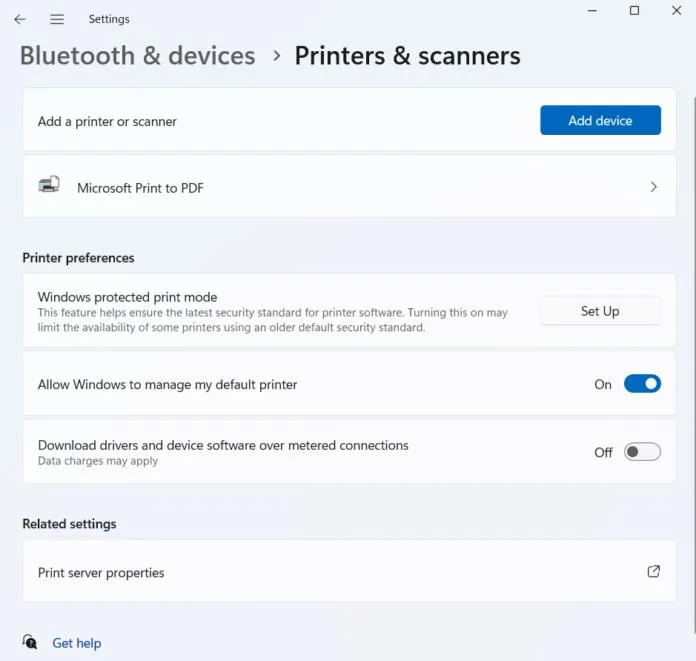Click the vertical scrollbar on the right
The image size is (696, 661).
click(694, 364)
